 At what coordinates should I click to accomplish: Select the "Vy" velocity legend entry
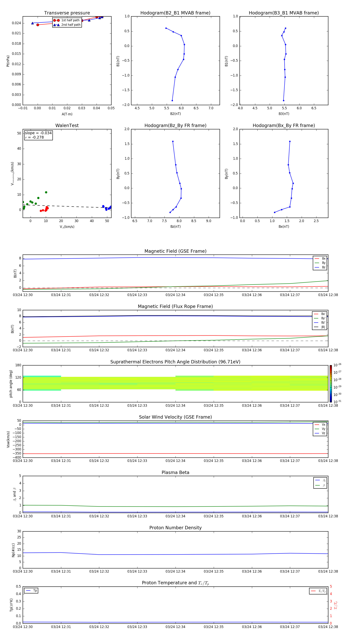[320, 429]
